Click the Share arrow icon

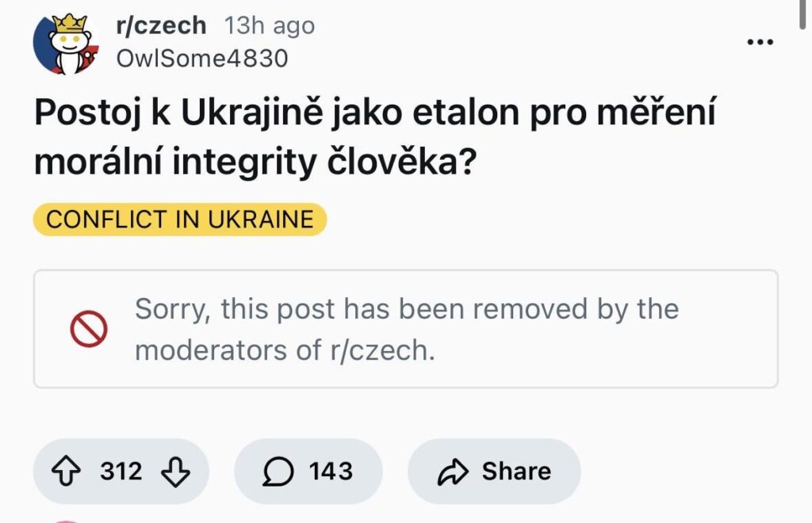(454, 471)
